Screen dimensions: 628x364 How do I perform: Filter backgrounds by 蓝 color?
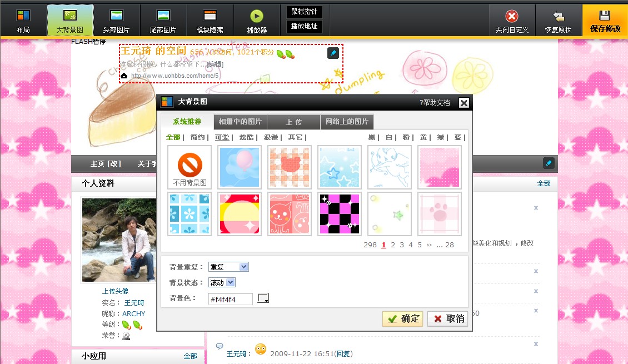pos(458,137)
